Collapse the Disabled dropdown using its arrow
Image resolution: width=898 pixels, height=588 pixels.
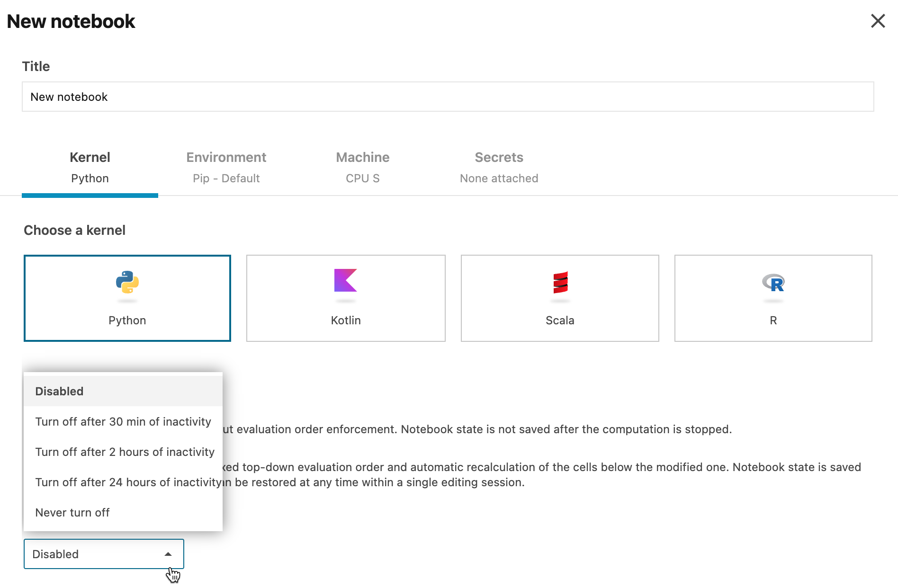coord(168,554)
